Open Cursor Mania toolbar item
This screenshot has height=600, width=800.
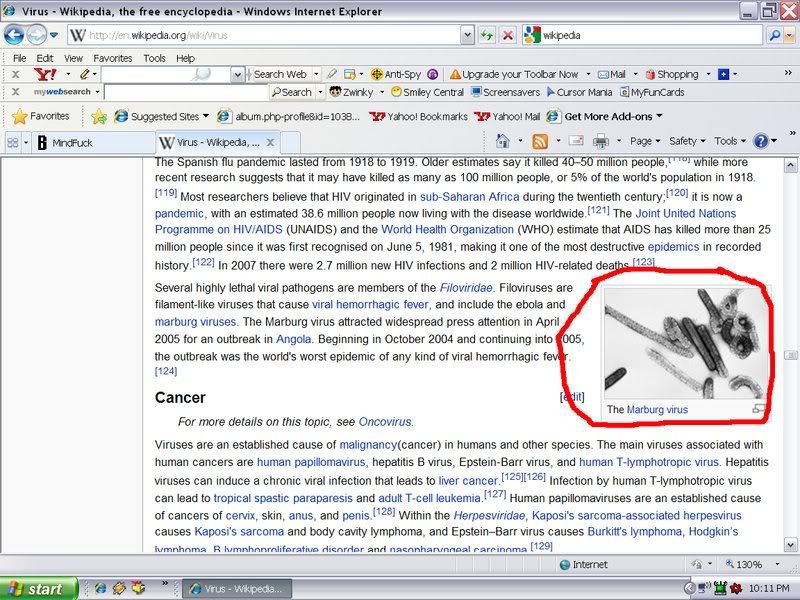(x=580, y=92)
